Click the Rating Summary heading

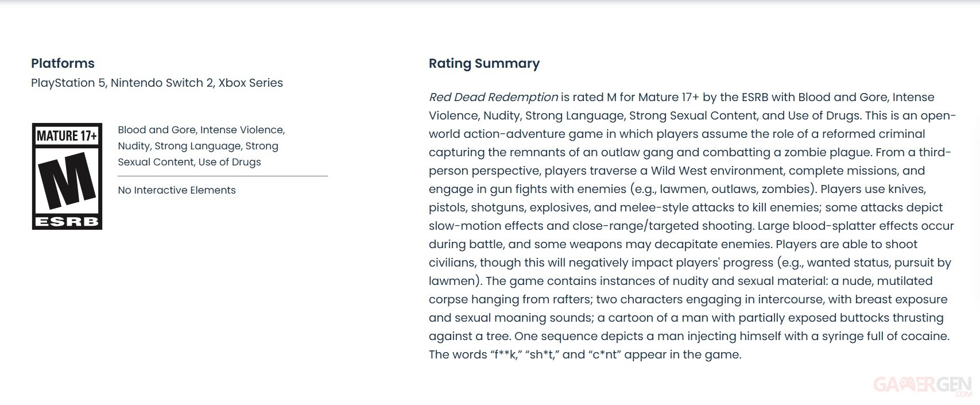pyautogui.click(x=484, y=63)
